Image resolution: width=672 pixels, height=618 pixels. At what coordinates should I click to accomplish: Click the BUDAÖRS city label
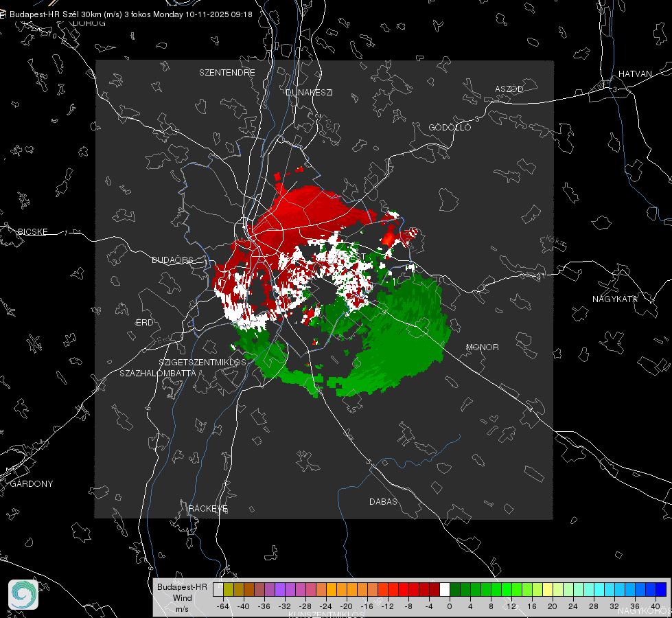pyautogui.click(x=173, y=260)
